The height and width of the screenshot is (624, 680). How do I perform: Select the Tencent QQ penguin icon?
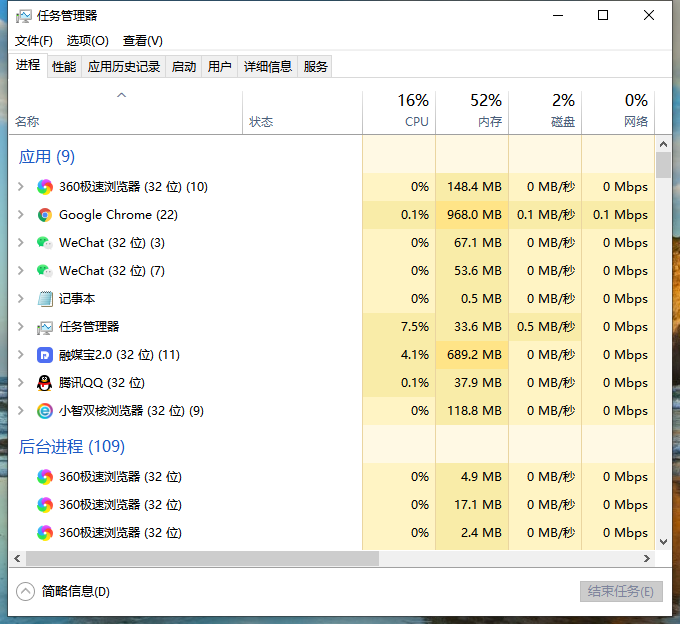pyautogui.click(x=45, y=383)
